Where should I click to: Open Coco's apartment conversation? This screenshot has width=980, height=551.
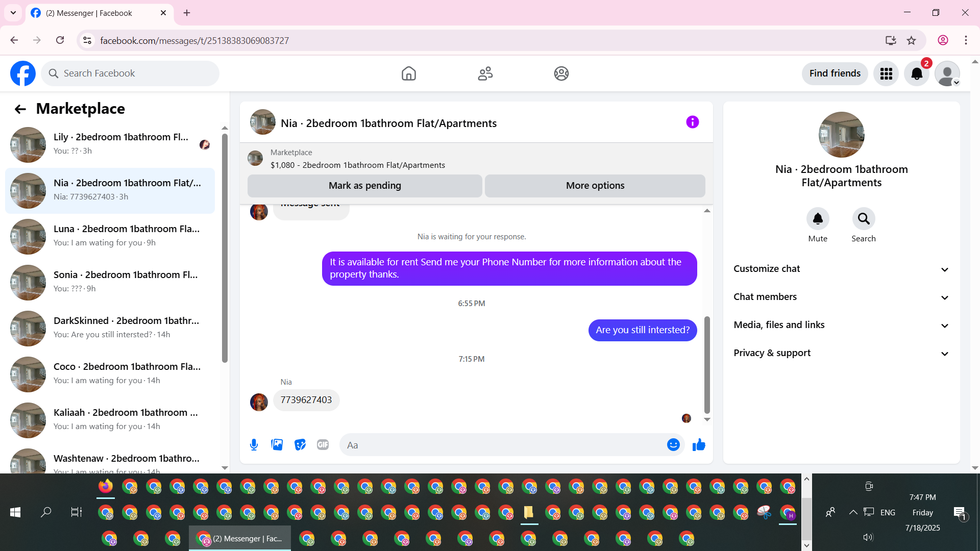pos(110,374)
